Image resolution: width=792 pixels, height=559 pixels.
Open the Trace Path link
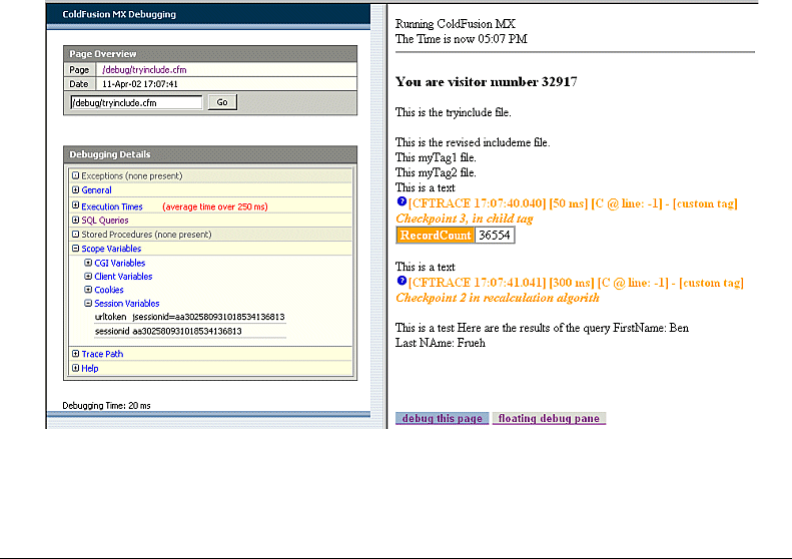pyautogui.click(x=103, y=354)
